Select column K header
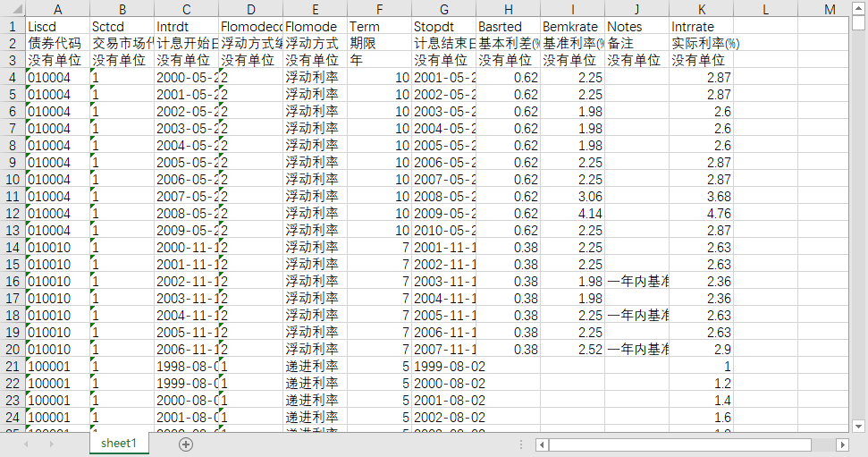 [x=702, y=10]
